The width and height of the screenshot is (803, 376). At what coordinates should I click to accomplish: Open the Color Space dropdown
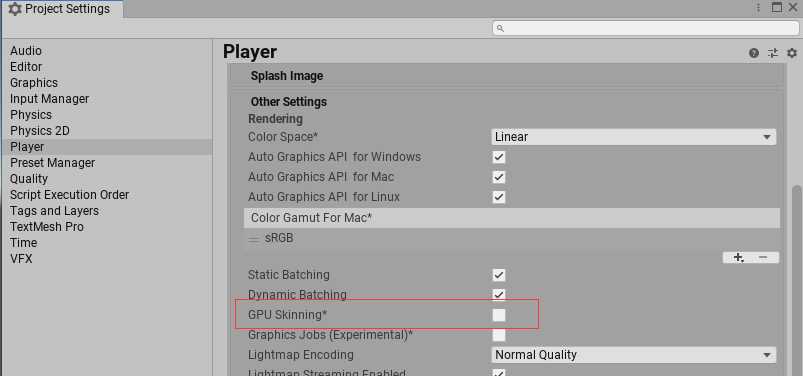[633, 137]
